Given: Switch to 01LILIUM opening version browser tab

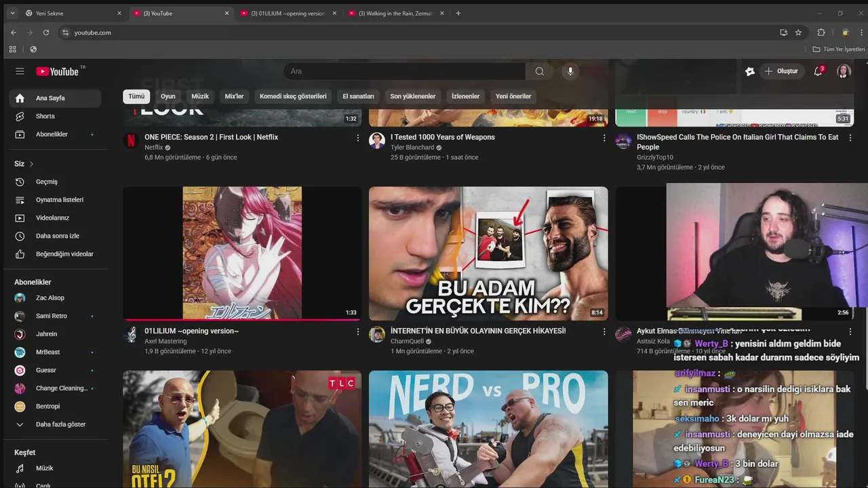Looking at the screenshot, I should [x=288, y=13].
